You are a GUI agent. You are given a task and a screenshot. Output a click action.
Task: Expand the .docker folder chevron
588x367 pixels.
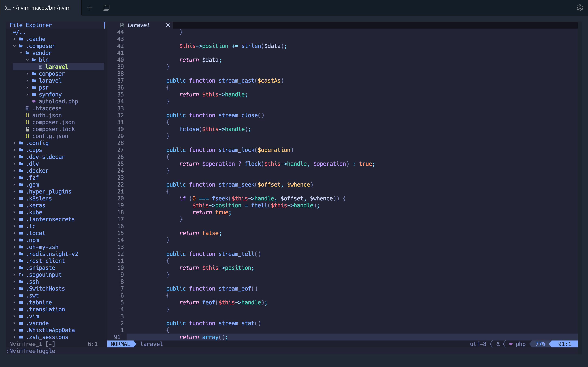coord(14,171)
